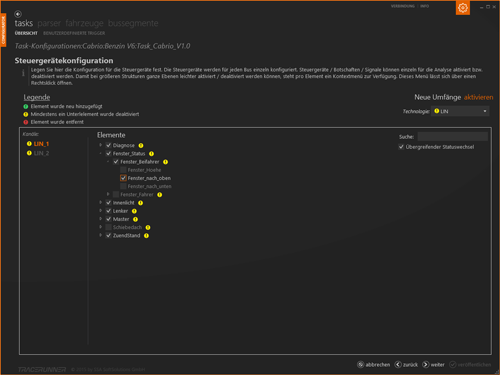Image resolution: width=500 pixels, height=375 pixels.
Task: Click the Suche search field
Action: [x=453, y=136]
